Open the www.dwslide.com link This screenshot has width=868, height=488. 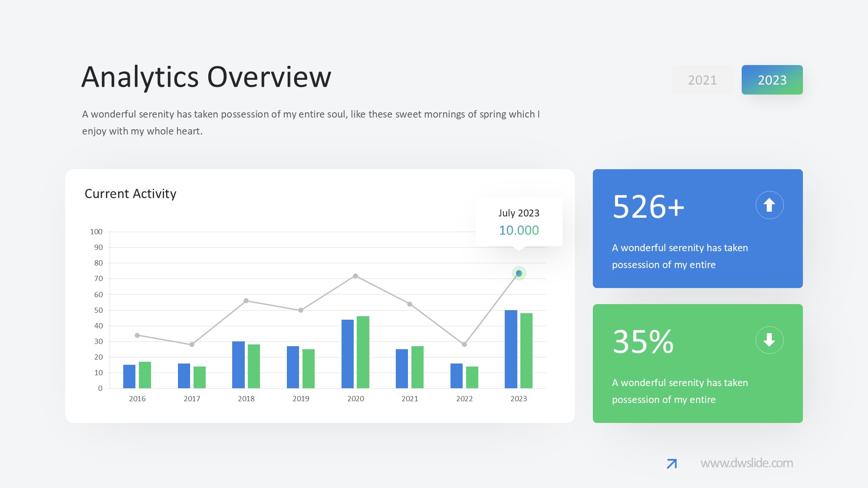746,463
